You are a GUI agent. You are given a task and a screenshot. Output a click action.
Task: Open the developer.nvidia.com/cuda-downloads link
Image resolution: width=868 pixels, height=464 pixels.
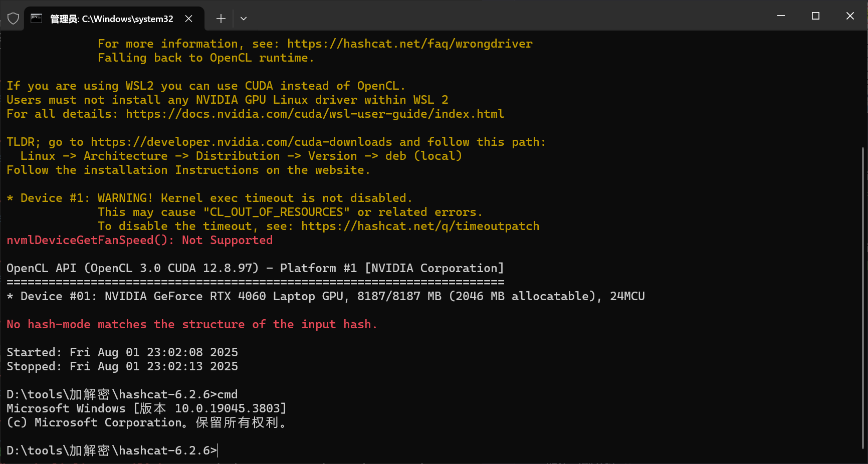coord(241,142)
